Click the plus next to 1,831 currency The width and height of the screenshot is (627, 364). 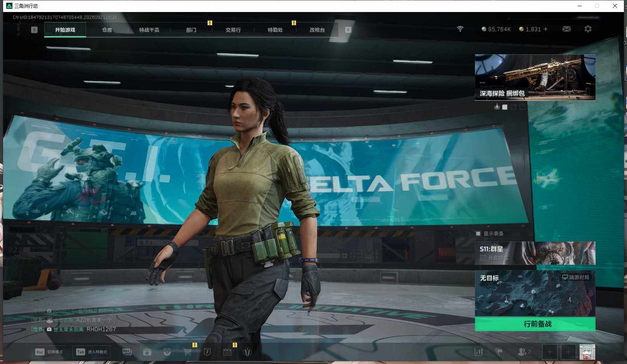[546, 29]
